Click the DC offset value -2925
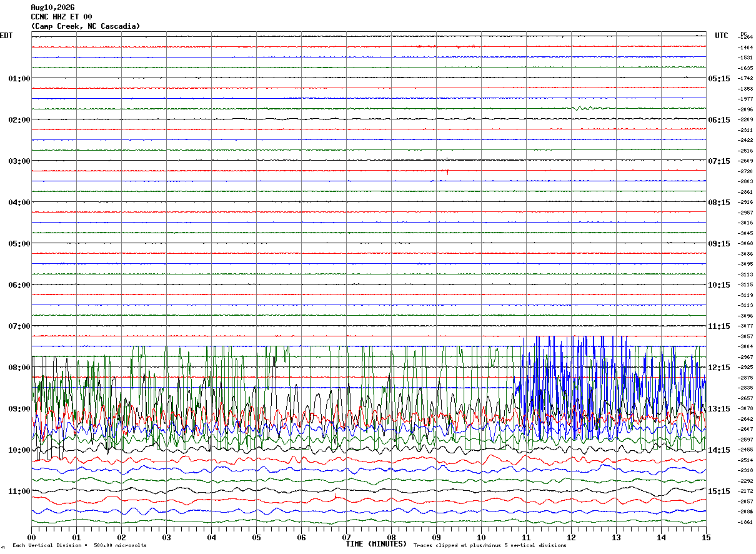The height and width of the screenshot is (554, 756). 745,367
